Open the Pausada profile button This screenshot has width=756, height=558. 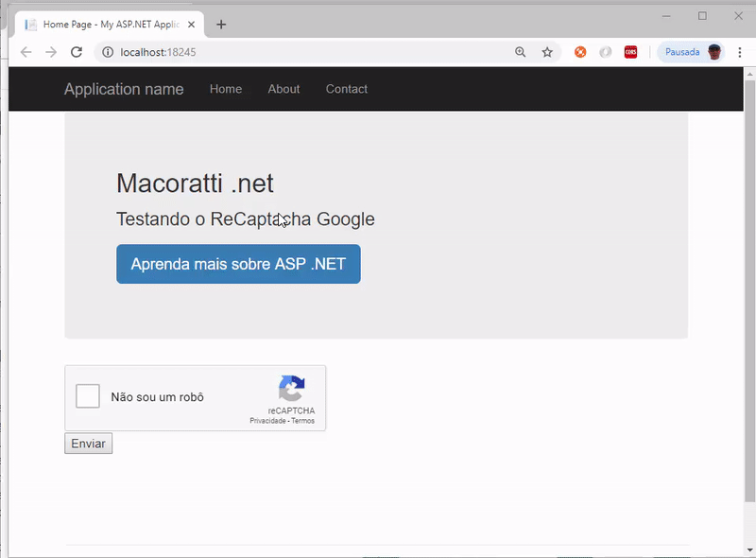[691, 52]
